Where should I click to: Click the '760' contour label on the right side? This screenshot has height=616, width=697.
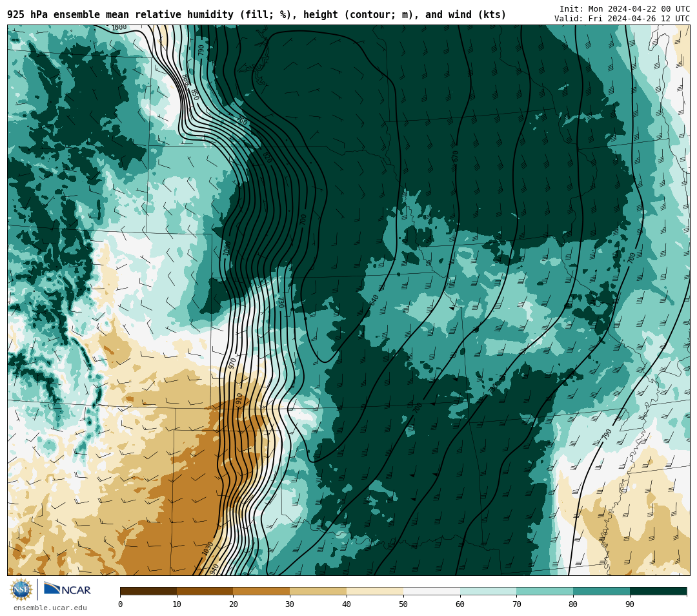point(632,258)
